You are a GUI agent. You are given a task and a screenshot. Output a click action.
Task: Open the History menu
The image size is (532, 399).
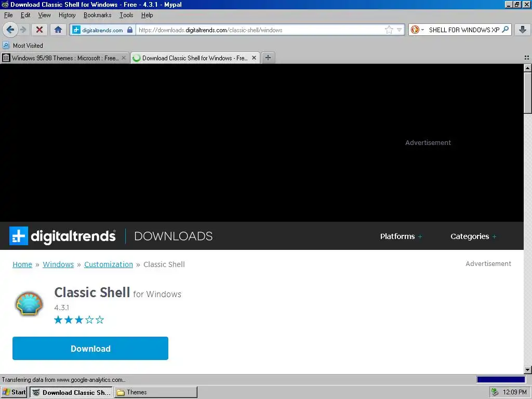pyautogui.click(x=67, y=15)
